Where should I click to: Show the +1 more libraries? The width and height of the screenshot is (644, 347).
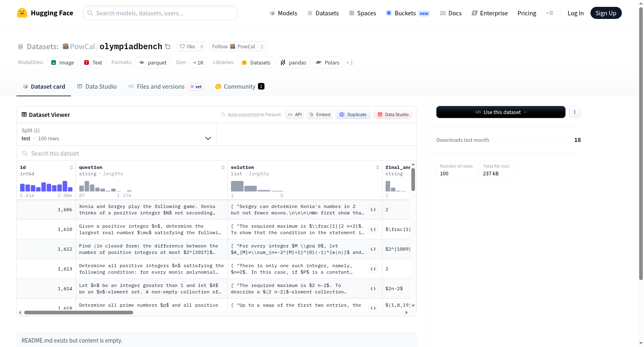pyautogui.click(x=349, y=62)
